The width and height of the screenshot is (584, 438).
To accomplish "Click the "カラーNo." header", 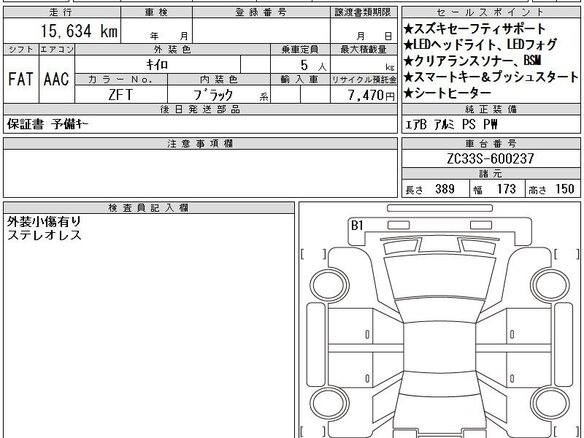I will pos(121,79).
